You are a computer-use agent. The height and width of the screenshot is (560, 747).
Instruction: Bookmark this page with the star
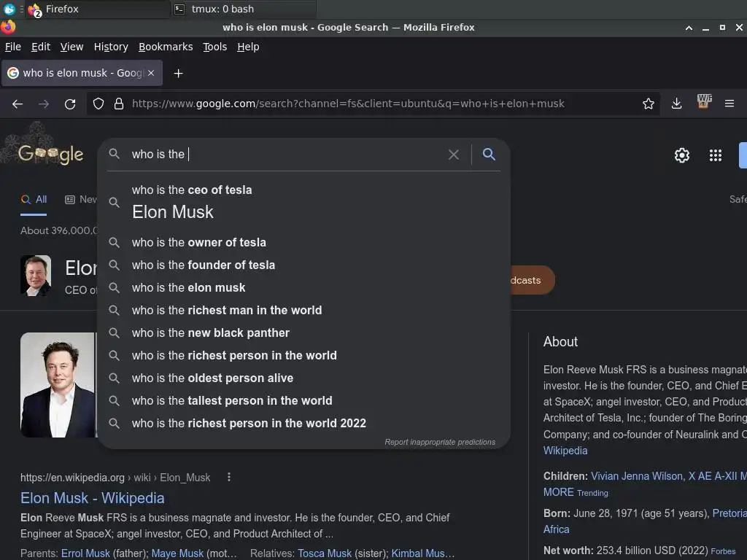point(648,104)
